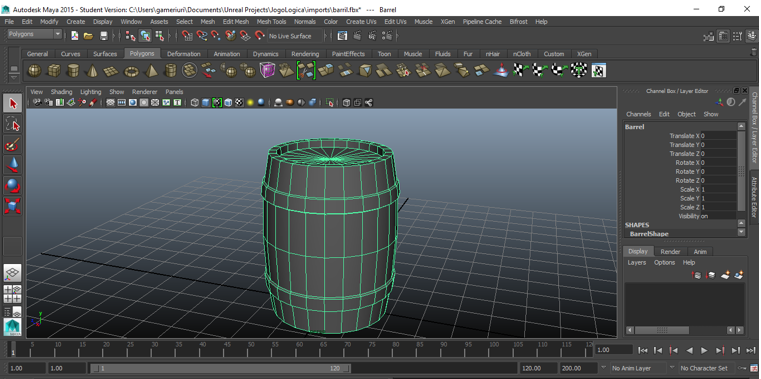
Task: Play the animation forwards
Action: 704,350
